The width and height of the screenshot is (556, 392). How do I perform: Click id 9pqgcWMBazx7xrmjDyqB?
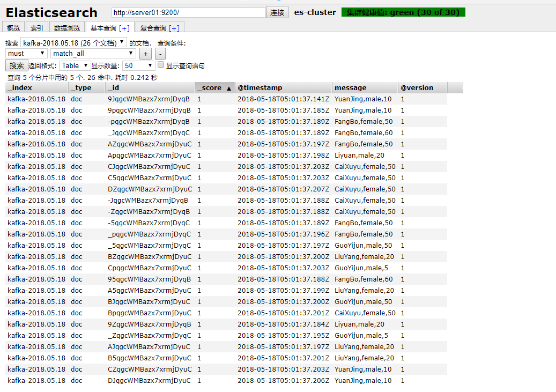[x=149, y=110]
